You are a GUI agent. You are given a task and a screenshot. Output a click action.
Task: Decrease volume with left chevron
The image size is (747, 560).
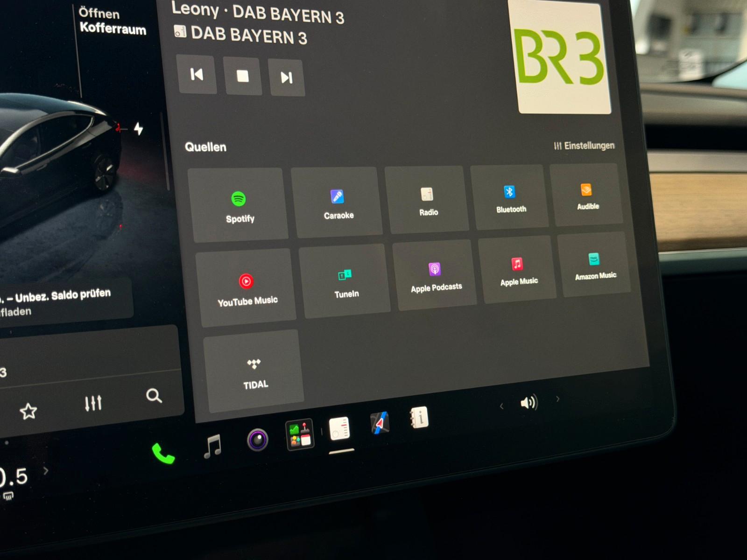pyautogui.click(x=501, y=406)
